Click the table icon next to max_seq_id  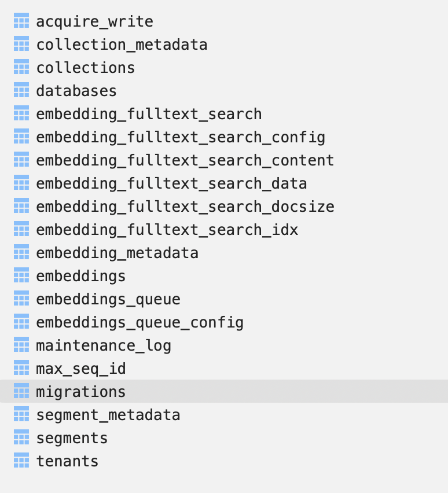click(21, 368)
